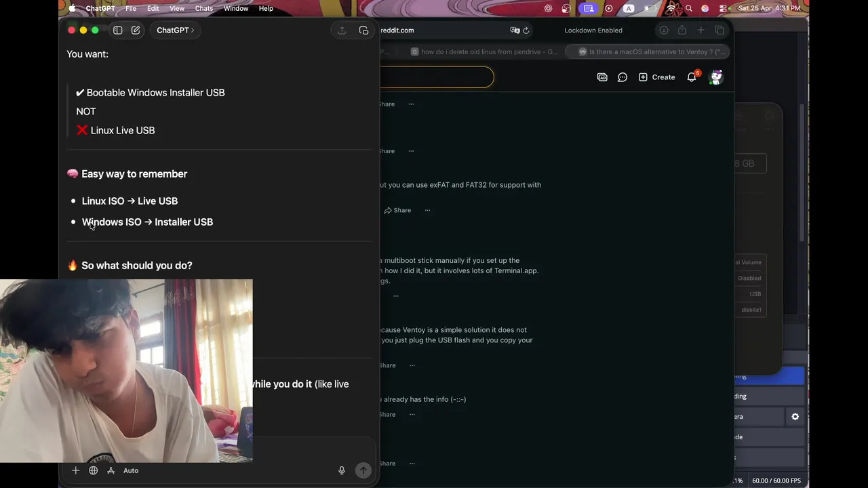Click the 60.00 / 60.00 FPS status readout
The height and width of the screenshot is (488, 868).
point(776,481)
